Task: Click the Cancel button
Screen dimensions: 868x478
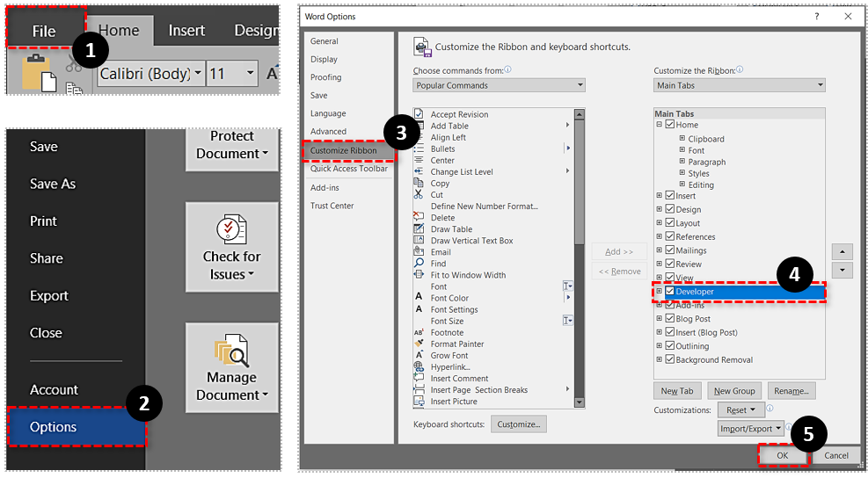Action: [x=835, y=455]
